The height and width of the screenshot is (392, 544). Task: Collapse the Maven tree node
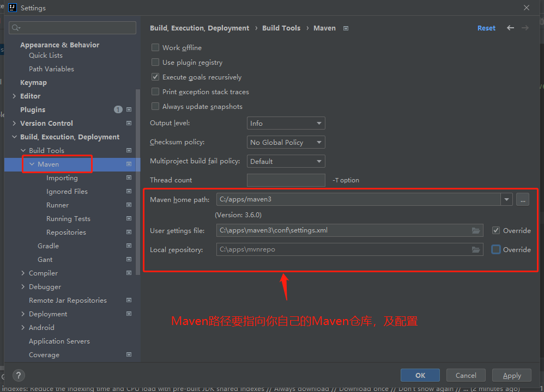coord(32,164)
